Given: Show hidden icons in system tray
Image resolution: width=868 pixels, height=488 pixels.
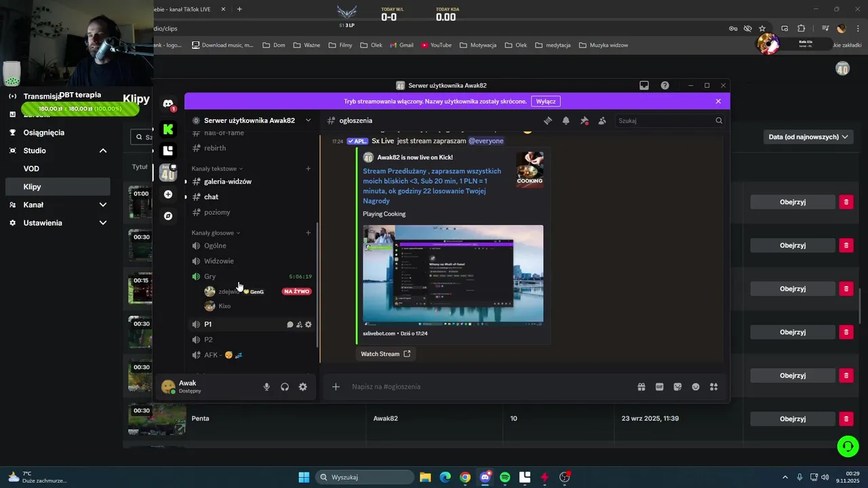Looking at the screenshot, I should tap(785, 477).
